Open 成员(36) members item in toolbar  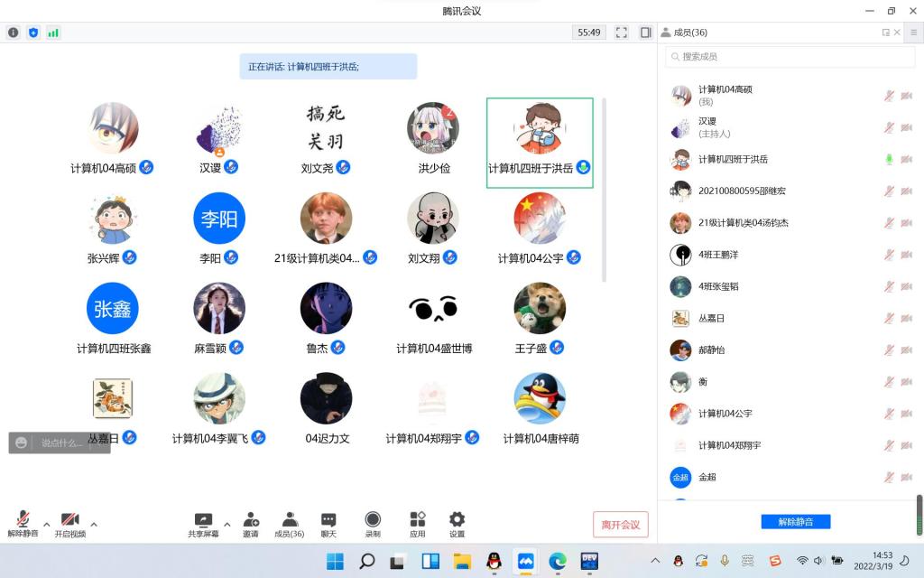pos(289,520)
